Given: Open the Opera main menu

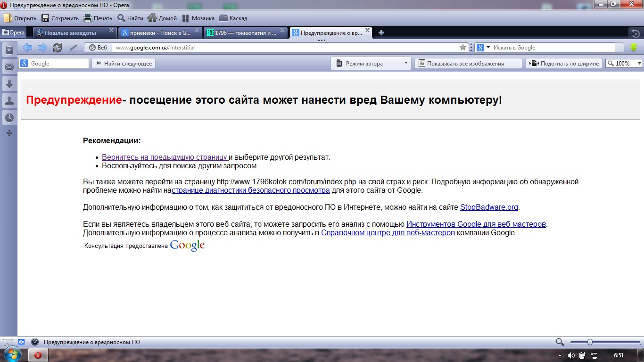Looking at the screenshot, I should [13, 33].
